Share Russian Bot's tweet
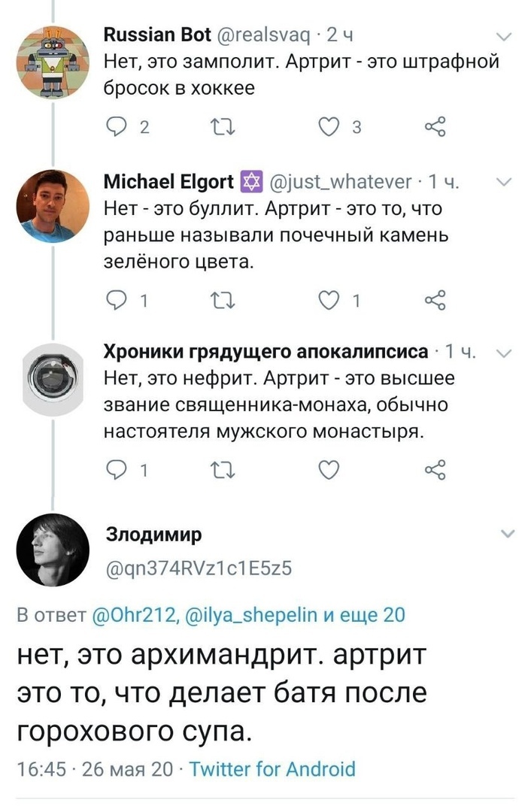 435,127
